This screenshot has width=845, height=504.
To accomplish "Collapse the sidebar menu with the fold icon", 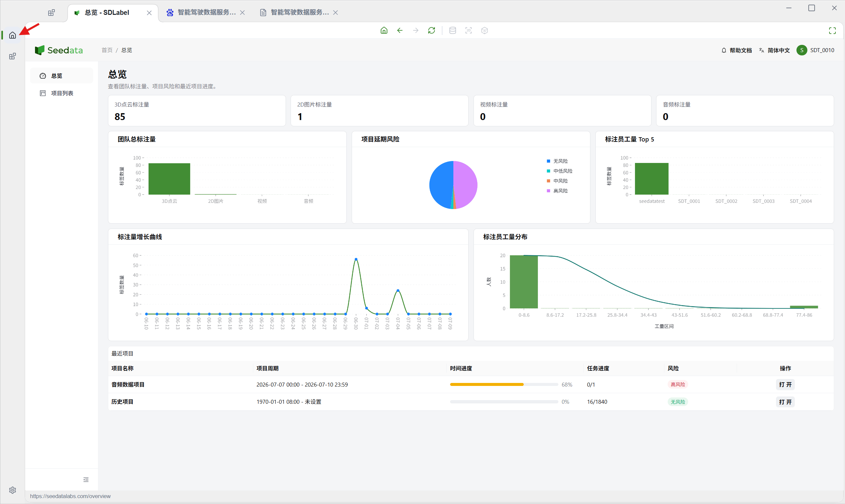I will (86, 480).
